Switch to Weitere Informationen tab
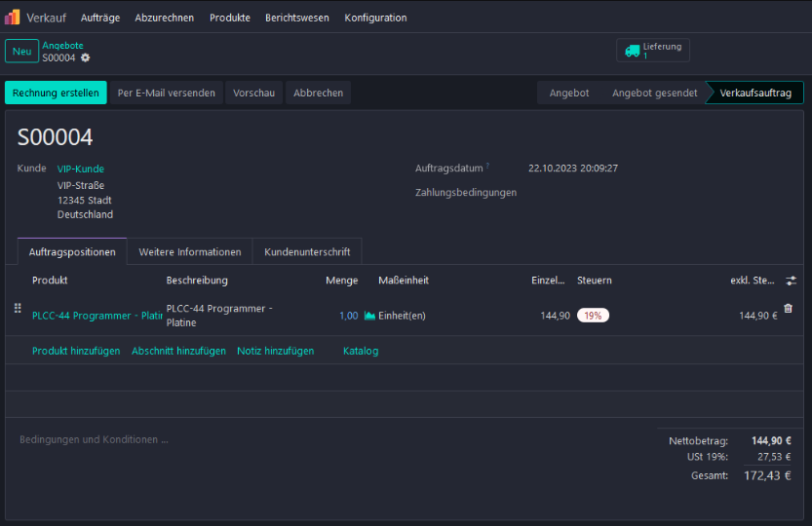The image size is (812, 526). click(x=189, y=251)
